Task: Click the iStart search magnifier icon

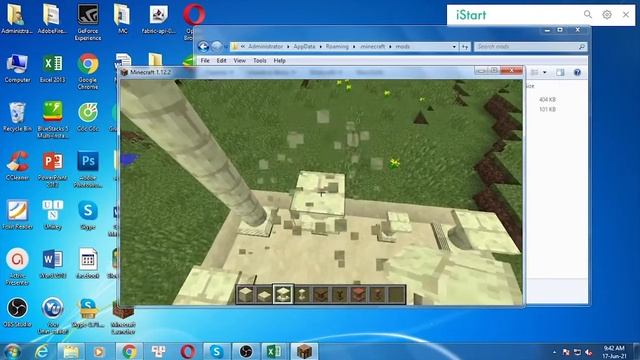Action: pos(588,15)
